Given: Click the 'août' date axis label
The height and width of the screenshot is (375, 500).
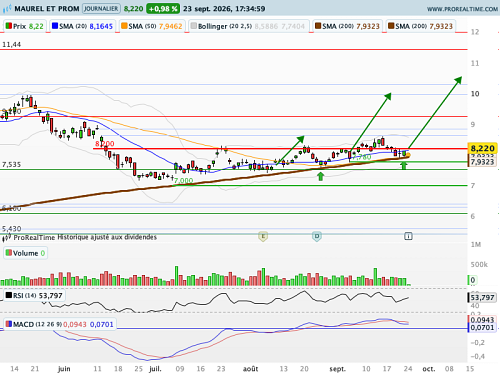Looking at the screenshot, I should [x=251, y=369].
